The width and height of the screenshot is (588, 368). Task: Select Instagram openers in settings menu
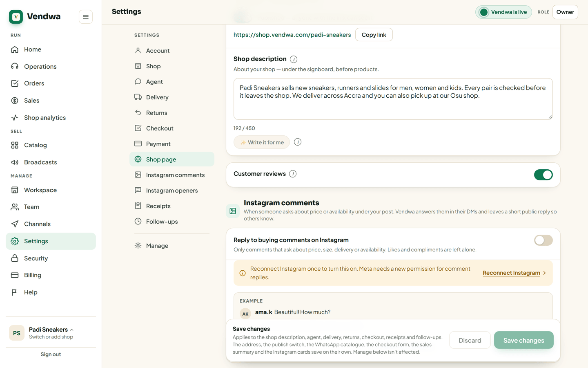(172, 191)
